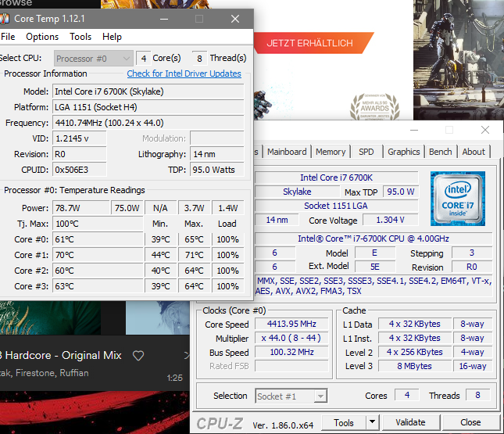The image size is (504, 434).
Task: Click the Lithography value 14 nm in Core Temp
Action: pos(217,154)
